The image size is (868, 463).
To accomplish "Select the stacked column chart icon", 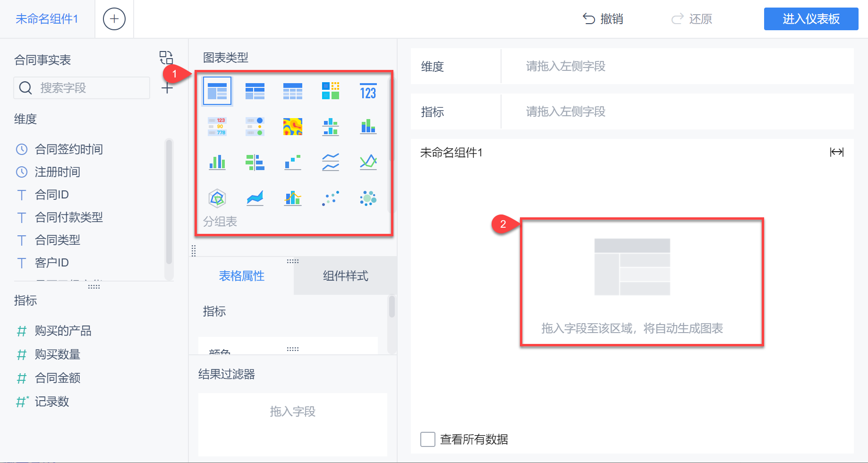I will click(x=368, y=127).
